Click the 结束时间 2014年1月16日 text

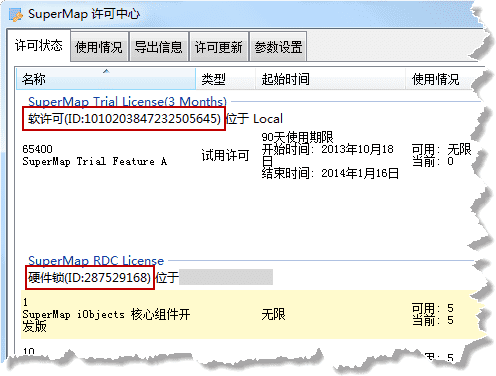330,173
